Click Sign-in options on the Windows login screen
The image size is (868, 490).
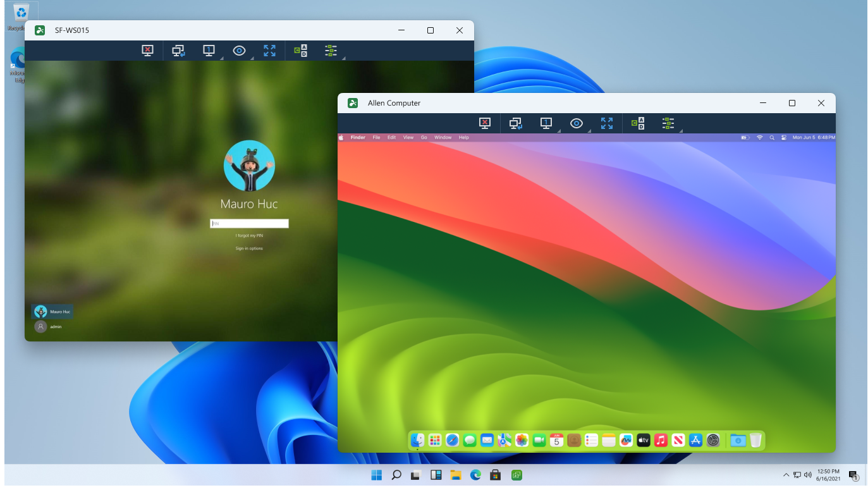pyautogui.click(x=249, y=248)
